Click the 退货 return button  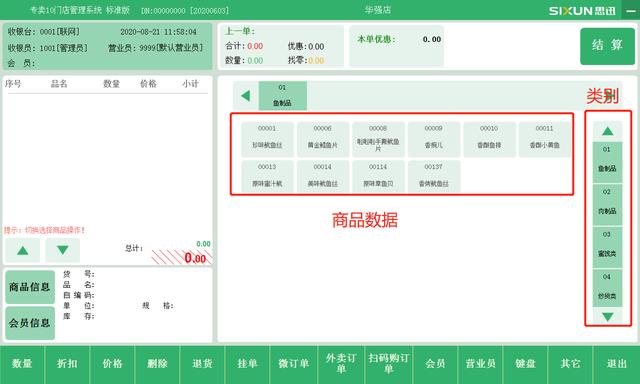[x=202, y=364]
